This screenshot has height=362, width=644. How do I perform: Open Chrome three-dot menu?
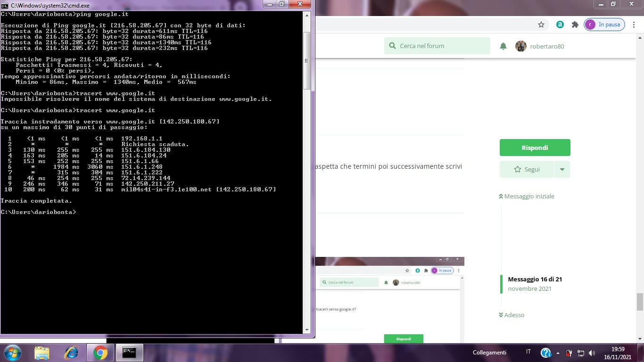634,25
